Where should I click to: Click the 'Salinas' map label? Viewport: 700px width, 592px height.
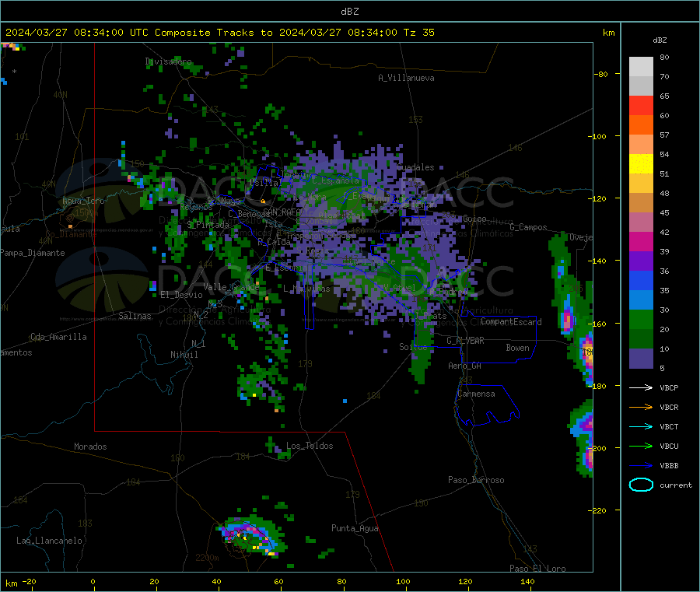[135, 316]
